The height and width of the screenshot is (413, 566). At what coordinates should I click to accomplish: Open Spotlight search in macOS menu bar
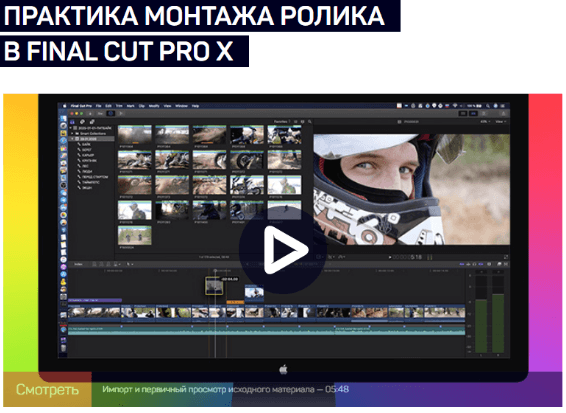[x=488, y=106]
